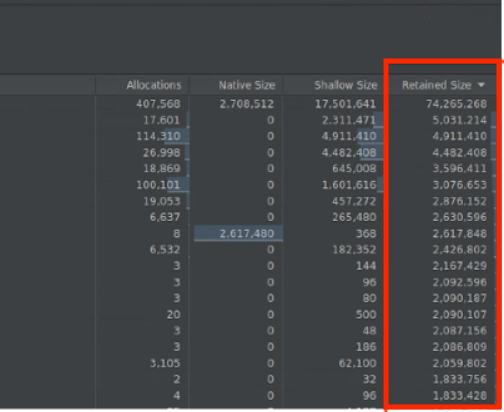Click shallow size value 62,100
The height and width of the screenshot is (412, 504).
[x=357, y=363]
